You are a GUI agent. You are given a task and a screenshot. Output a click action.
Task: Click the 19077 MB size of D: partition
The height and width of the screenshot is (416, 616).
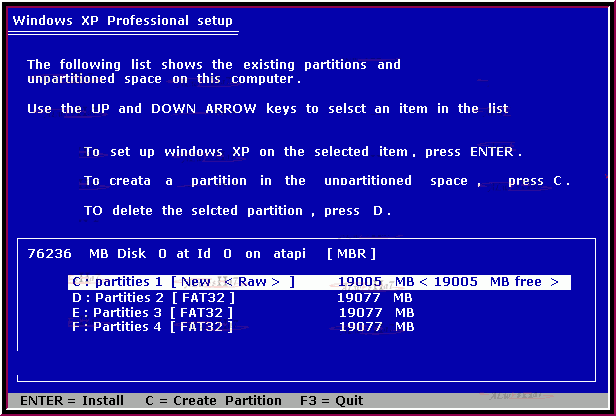[x=375, y=298]
